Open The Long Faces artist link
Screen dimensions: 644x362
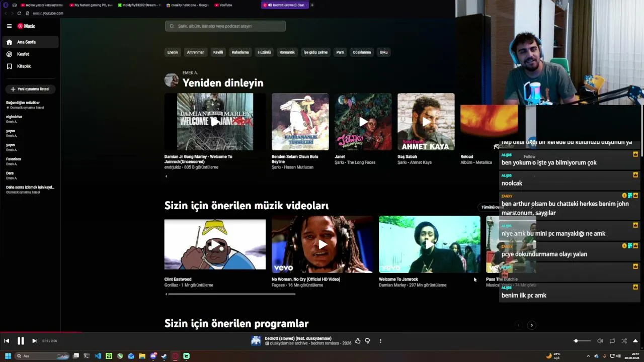coord(361,162)
